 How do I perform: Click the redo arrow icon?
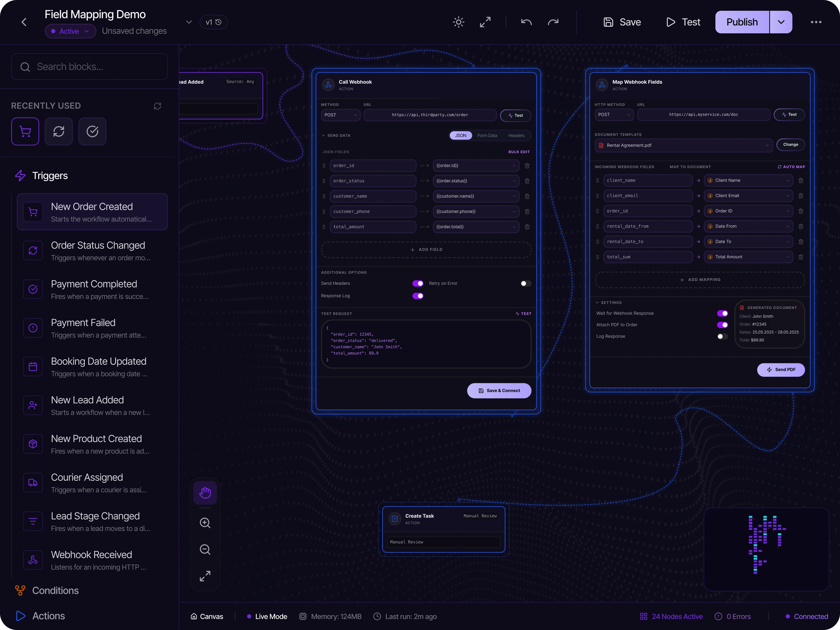553,22
